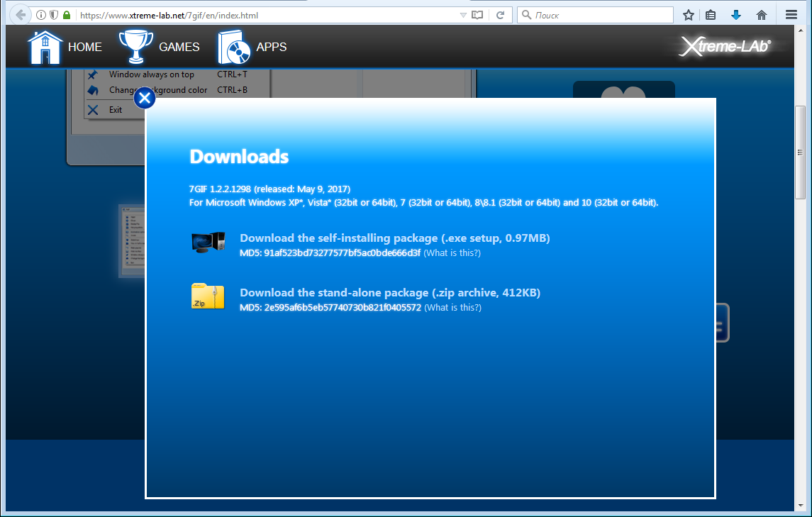The height and width of the screenshot is (517, 812).
Task: Open the address bar history dropdown arrow
Action: pos(463,15)
